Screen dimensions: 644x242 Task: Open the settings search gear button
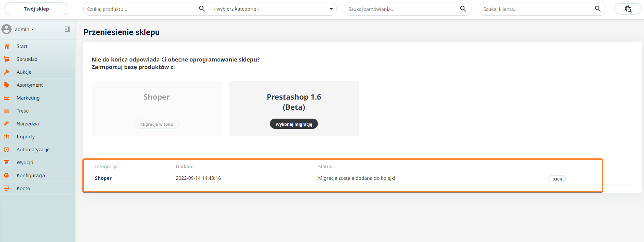(x=628, y=9)
